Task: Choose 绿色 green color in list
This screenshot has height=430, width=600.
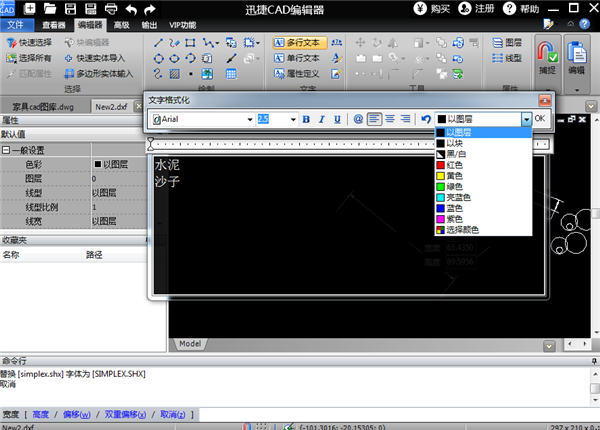Action: pyautogui.click(x=484, y=186)
